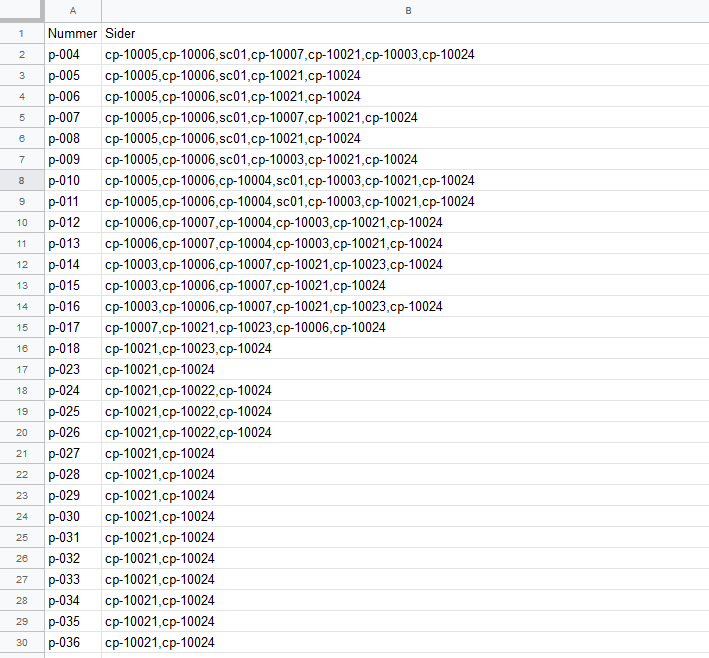Select cell p-023
This screenshot has height=658, width=709.
(73, 369)
